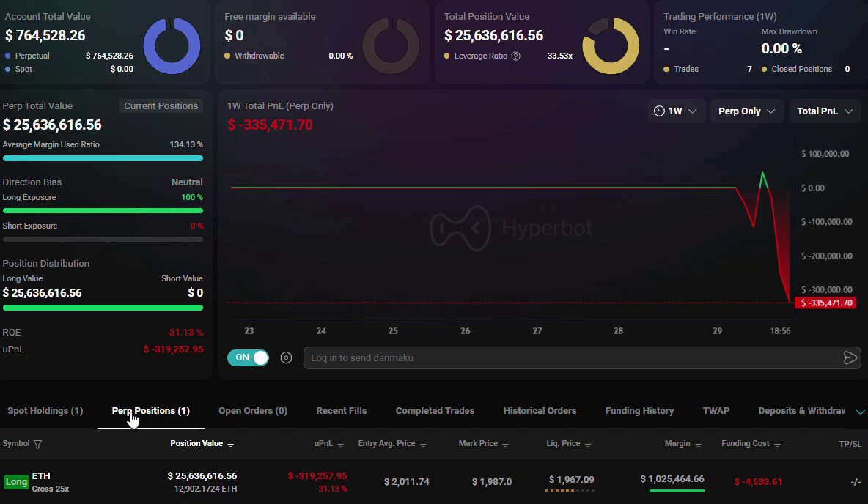Screen dimensions: 868x504
Task: Select the Perp Positions (1) tab
Action: pyautogui.click(x=150, y=410)
